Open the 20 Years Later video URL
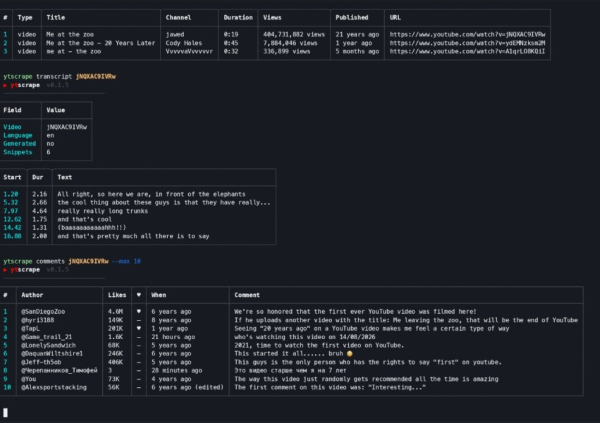Viewport: 600px width, 423px height. point(467,43)
